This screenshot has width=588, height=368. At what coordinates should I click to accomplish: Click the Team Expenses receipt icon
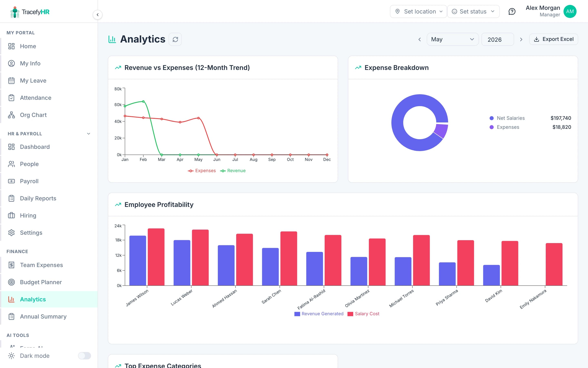[11, 265]
